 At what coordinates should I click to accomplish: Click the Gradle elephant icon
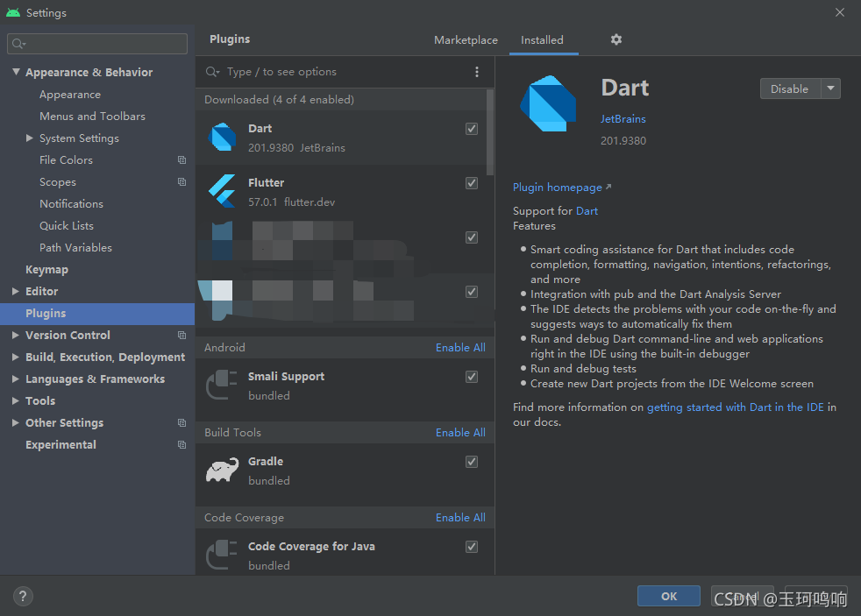pos(222,470)
